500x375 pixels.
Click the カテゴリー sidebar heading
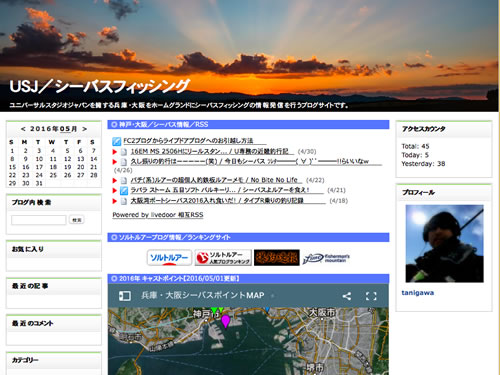point(25,360)
